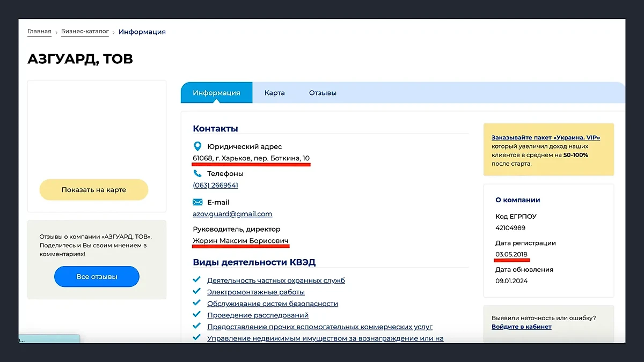This screenshot has width=644, height=362.
Task: Click the Все отзывы button
Action: 97,276
